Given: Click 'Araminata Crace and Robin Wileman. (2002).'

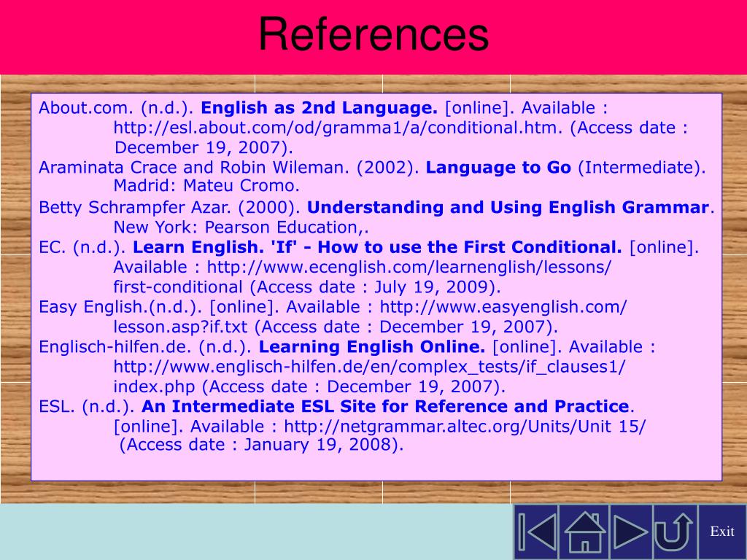Looking at the screenshot, I should click(x=229, y=168).
